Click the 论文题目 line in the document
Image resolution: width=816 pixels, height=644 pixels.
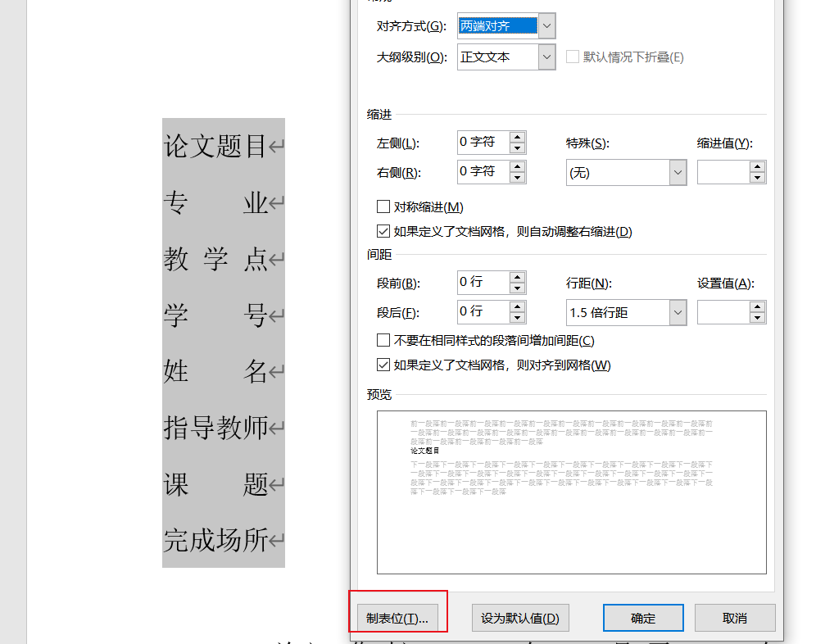click(215, 146)
